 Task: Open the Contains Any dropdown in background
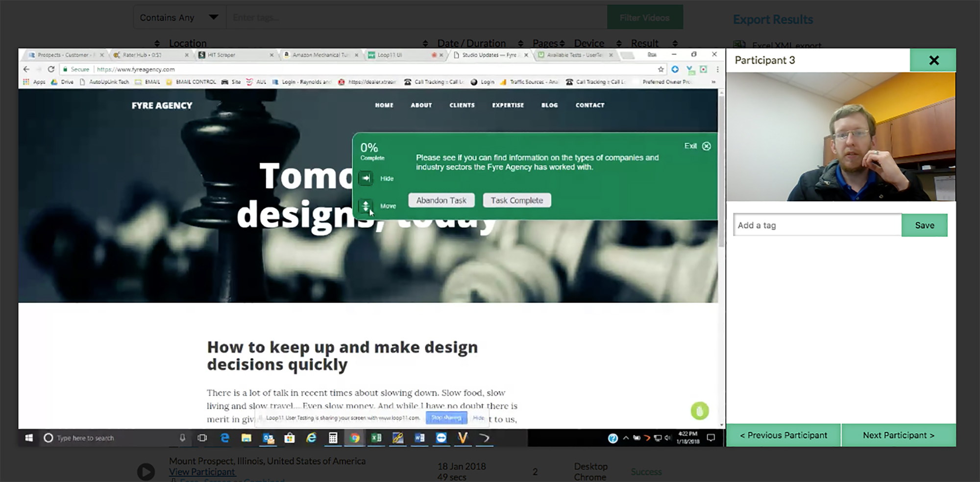coord(179,18)
